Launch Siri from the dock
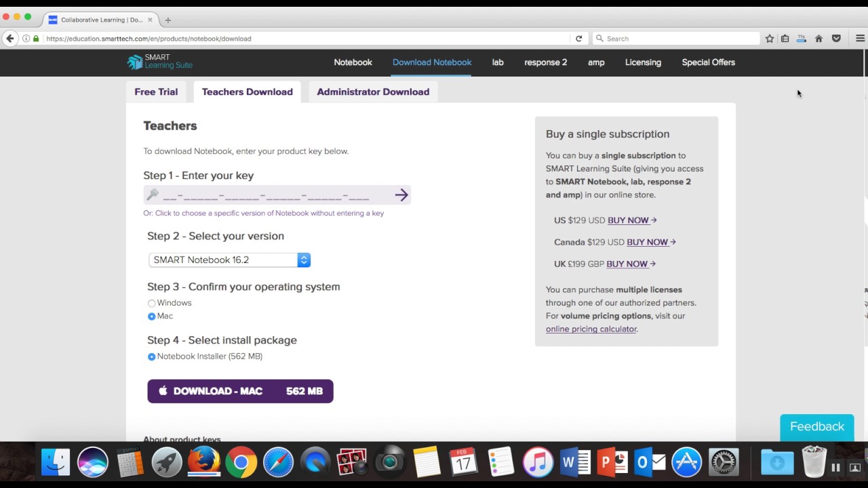Viewport: 868px width, 488px height. [93, 463]
